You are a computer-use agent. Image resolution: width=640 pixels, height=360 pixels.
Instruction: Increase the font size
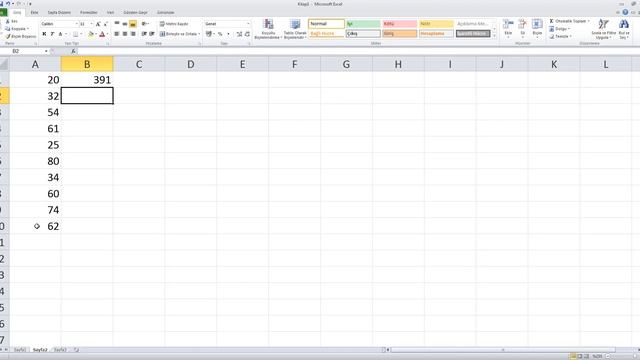tap(98, 24)
